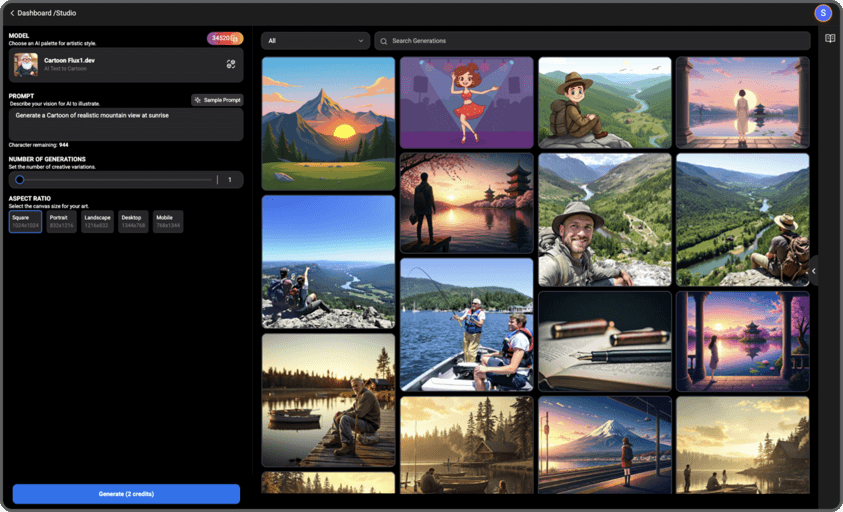
Task: Click the Character remaining 944 text
Action: pyautogui.click(x=38, y=145)
